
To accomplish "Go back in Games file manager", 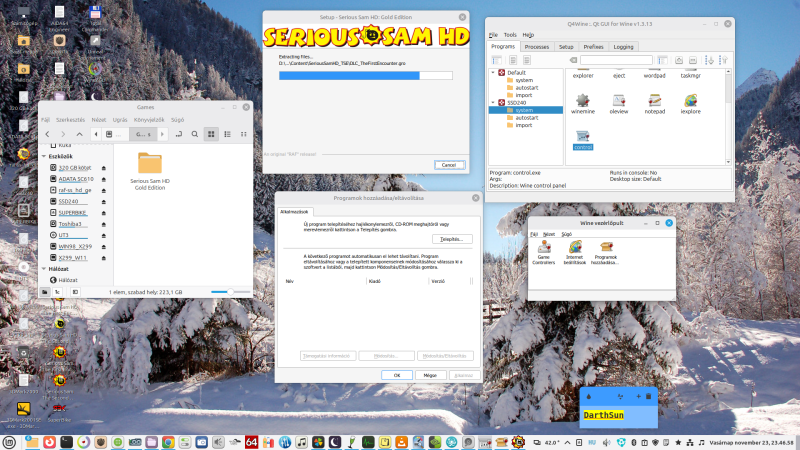I will 47,134.
